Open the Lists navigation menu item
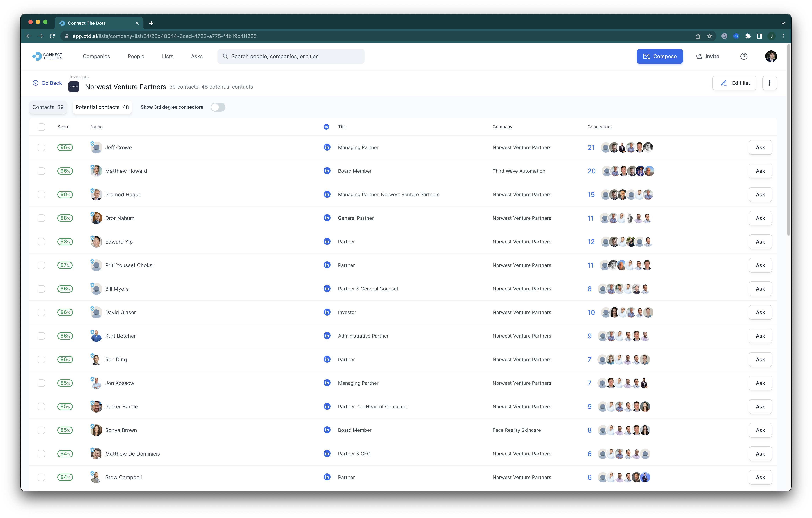Image resolution: width=812 pixels, height=518 pixels. click(167, 56)
